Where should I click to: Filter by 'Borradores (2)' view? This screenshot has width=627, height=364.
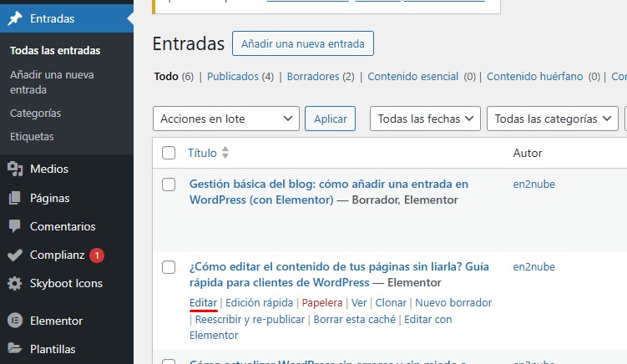click(x=321, y=76)
